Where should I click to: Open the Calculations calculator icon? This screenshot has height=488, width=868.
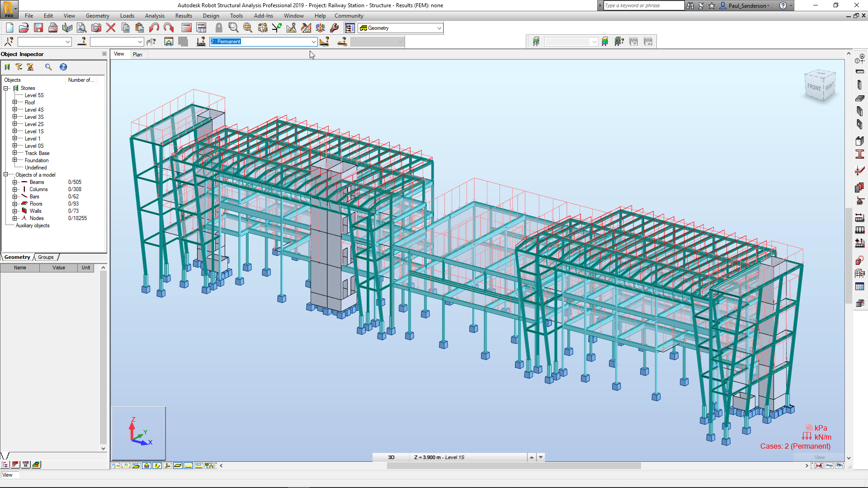point(187,28)
